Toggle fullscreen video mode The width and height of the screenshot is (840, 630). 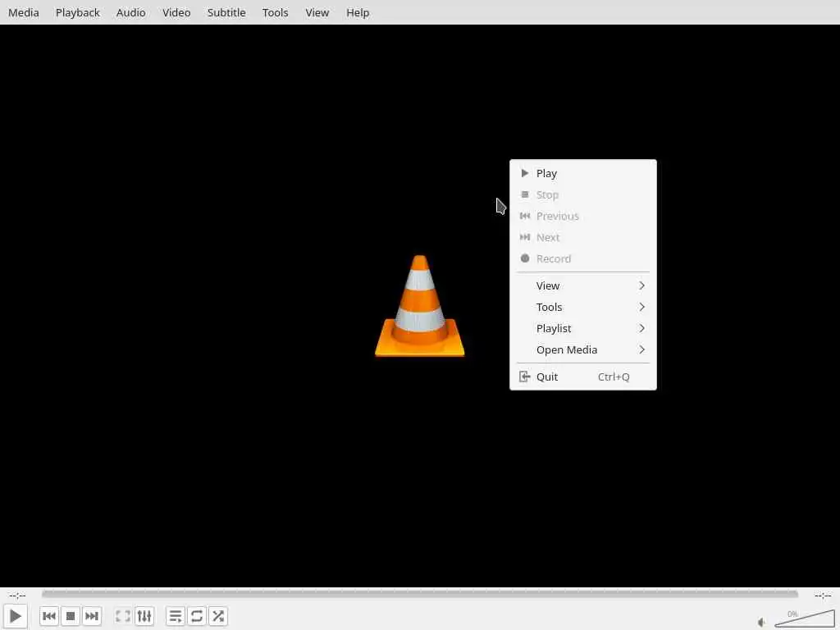(x=123, y=616)
